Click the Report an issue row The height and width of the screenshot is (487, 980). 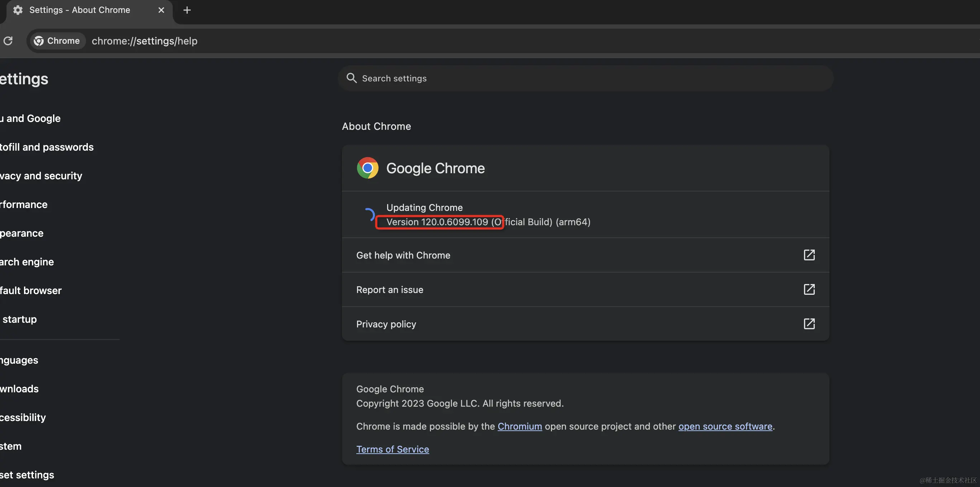(x=585, y=289)
